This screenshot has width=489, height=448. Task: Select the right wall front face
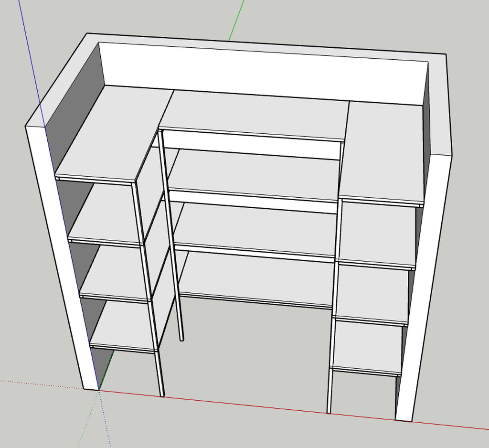(425, 287)
